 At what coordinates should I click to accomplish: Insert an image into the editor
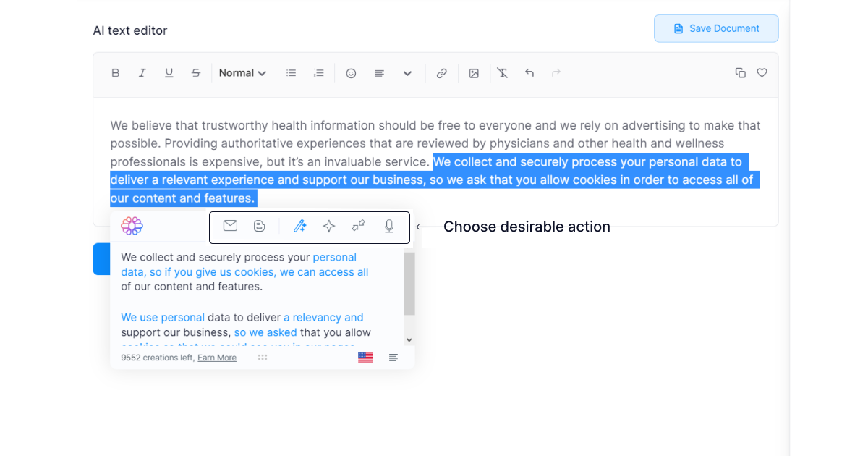coord(474,73)
